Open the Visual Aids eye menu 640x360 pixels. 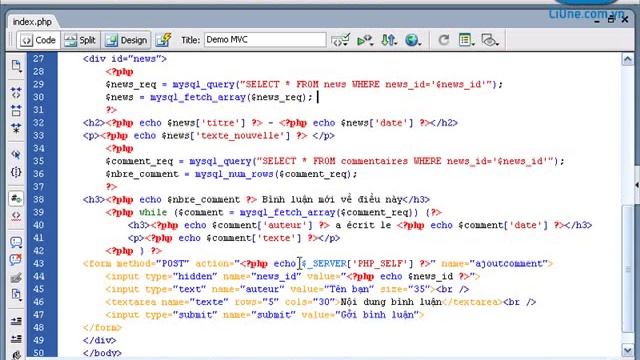(490, 40)
